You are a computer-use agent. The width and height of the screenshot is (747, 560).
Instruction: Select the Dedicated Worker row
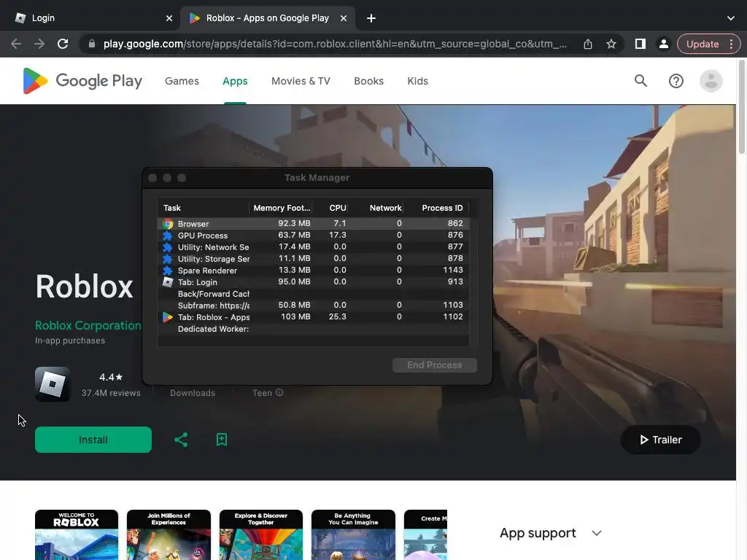click(314, 329)
